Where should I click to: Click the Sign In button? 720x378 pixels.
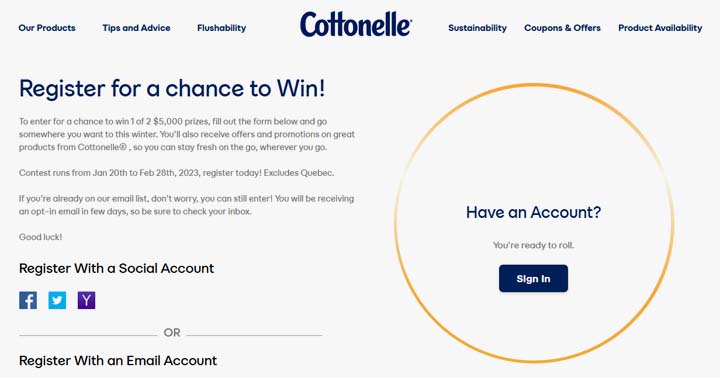(533, 278)
